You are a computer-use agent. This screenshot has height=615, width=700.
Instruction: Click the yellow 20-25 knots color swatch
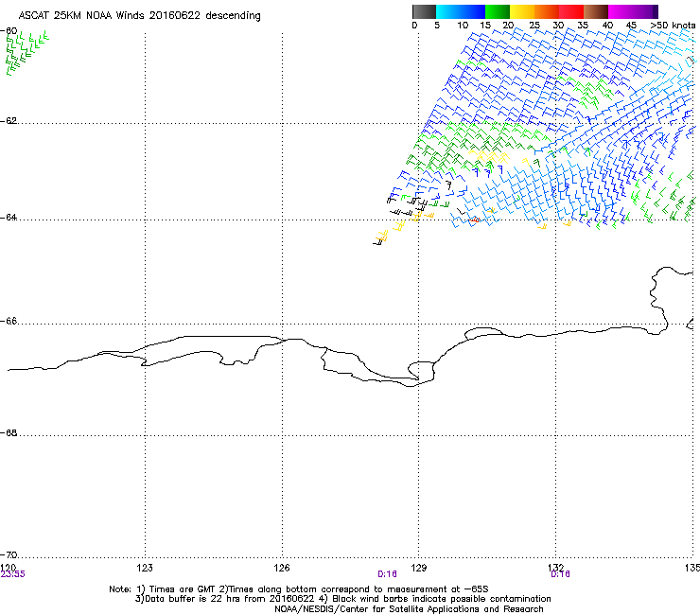click(x=522, y=11)
